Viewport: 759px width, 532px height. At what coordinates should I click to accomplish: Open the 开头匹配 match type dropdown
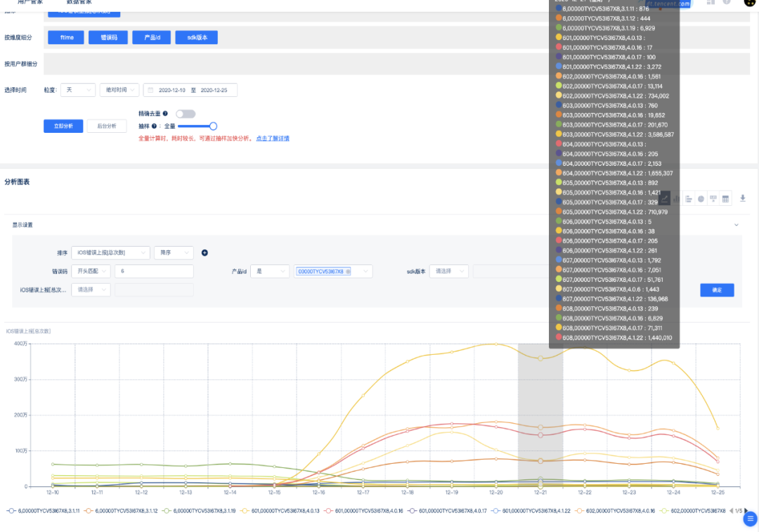pos(91,271)
